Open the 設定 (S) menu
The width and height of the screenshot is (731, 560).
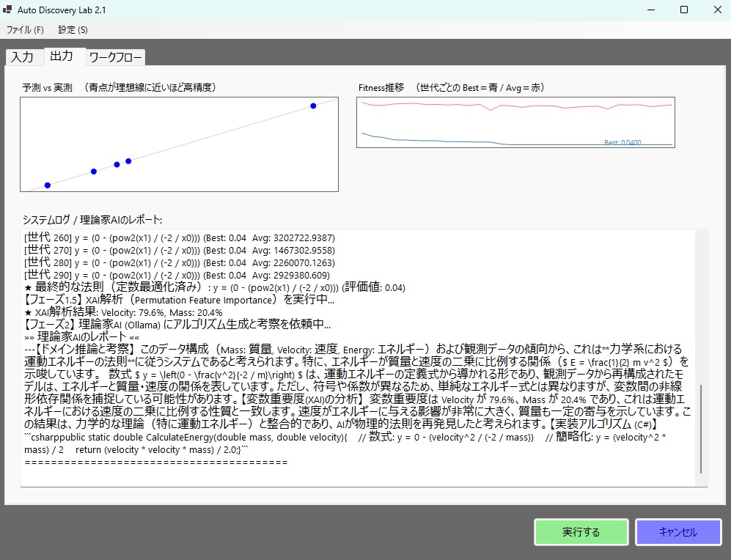tap(72, 30)
